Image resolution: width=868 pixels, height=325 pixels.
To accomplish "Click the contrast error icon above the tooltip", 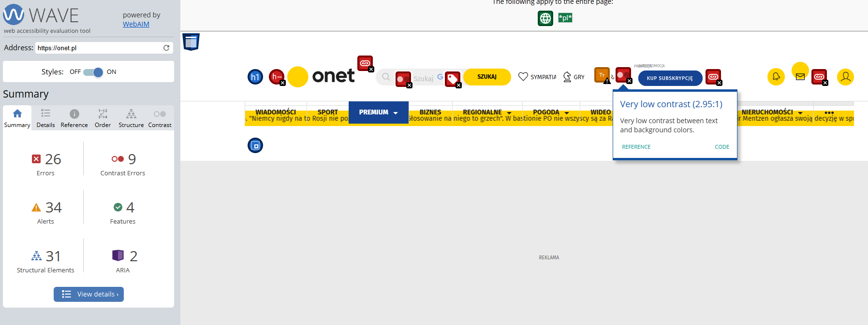I will (623, 75).
